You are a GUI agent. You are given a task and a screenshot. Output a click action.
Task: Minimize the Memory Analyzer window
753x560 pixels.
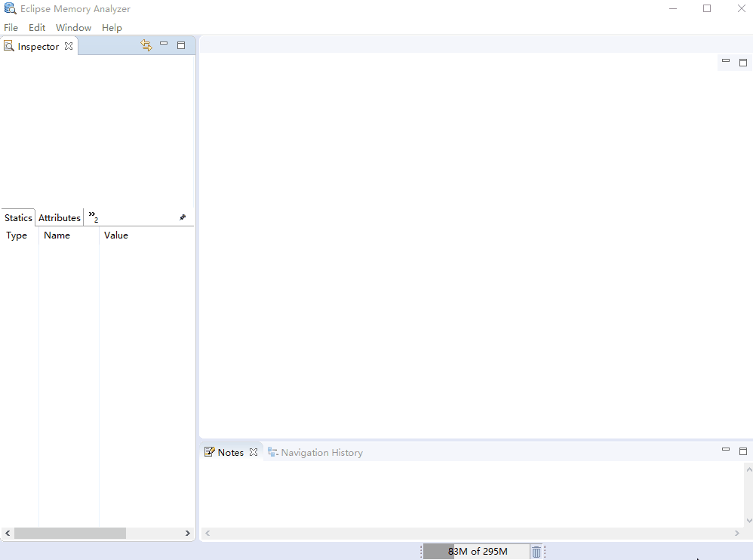[673, 8]
